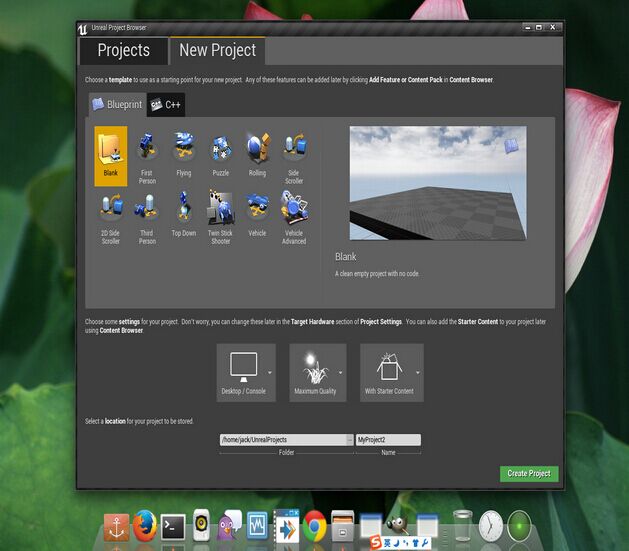Open the Blueprint template tab

(x=118, y=105)
